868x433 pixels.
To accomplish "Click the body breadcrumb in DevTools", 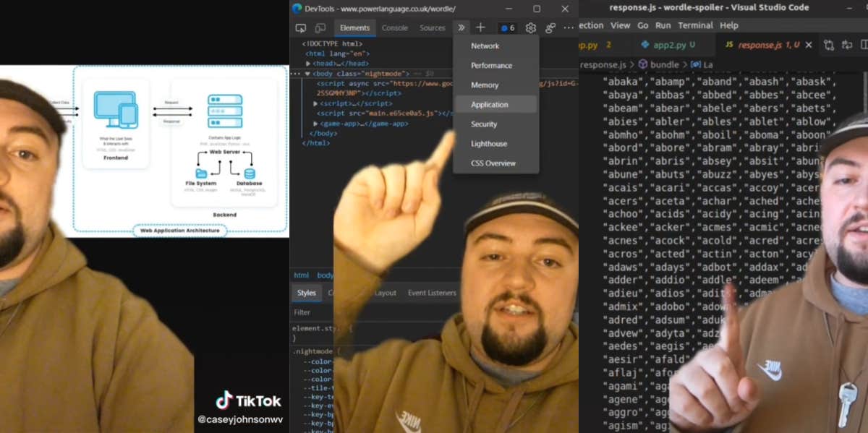I will coord(325,275).
